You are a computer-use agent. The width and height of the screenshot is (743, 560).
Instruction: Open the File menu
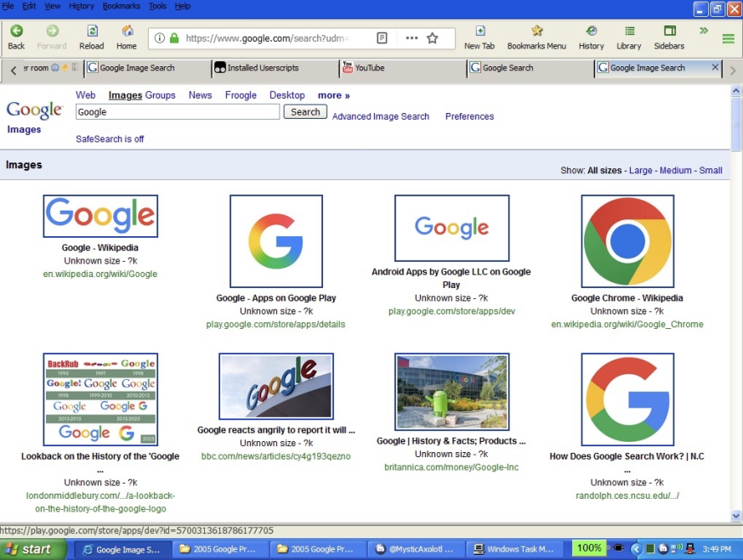(x=8, y=6)
